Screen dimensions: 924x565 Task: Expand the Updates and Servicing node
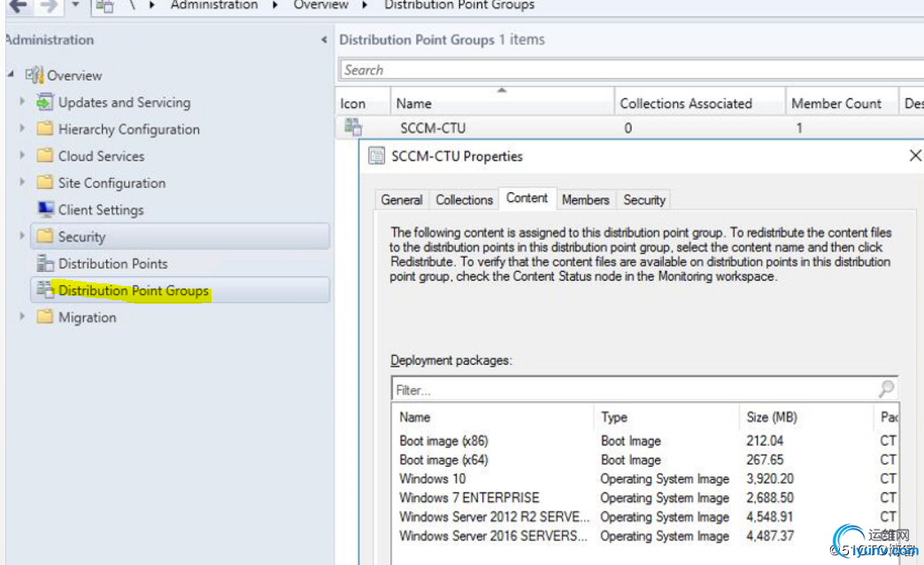[22, 101]
